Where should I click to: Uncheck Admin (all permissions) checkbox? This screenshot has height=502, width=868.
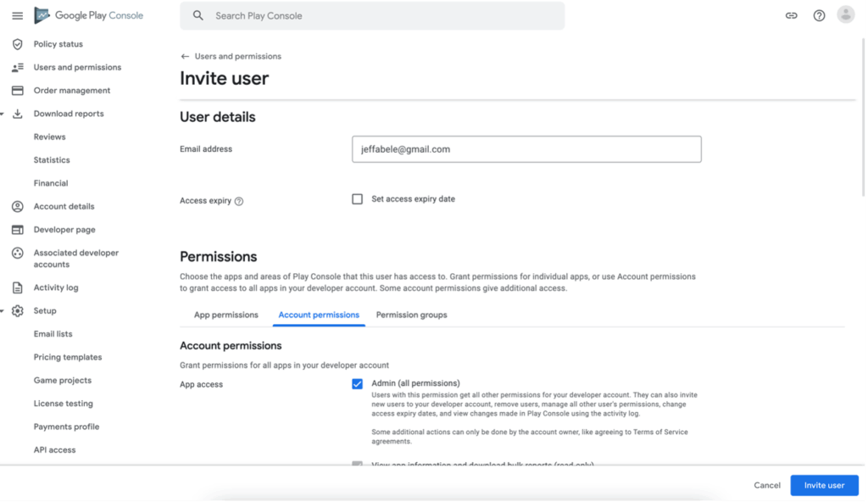pos(358,384)
